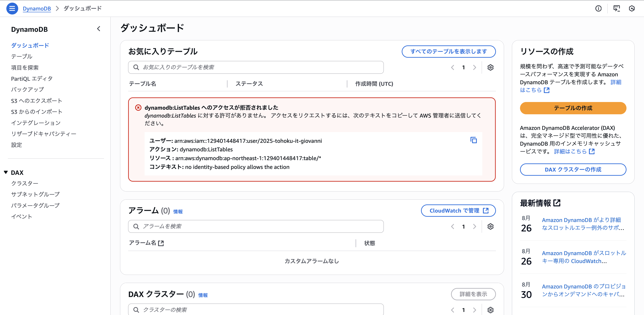Image resolution: width=644 pixels, height=315 pixels.
Task: Open リザーブドキャパシティー in side navigation
Action: click(44, 134)
